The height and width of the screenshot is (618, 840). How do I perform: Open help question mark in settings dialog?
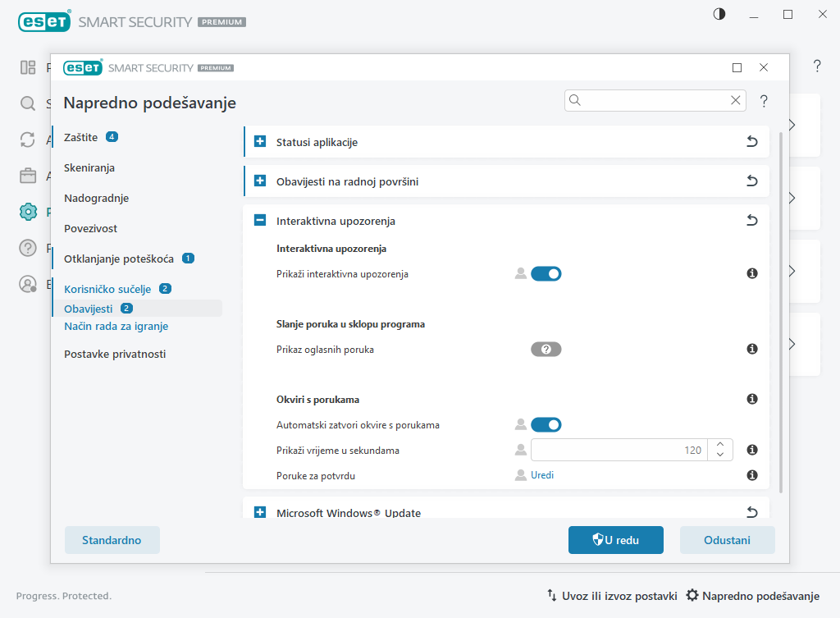click(764, 101)
